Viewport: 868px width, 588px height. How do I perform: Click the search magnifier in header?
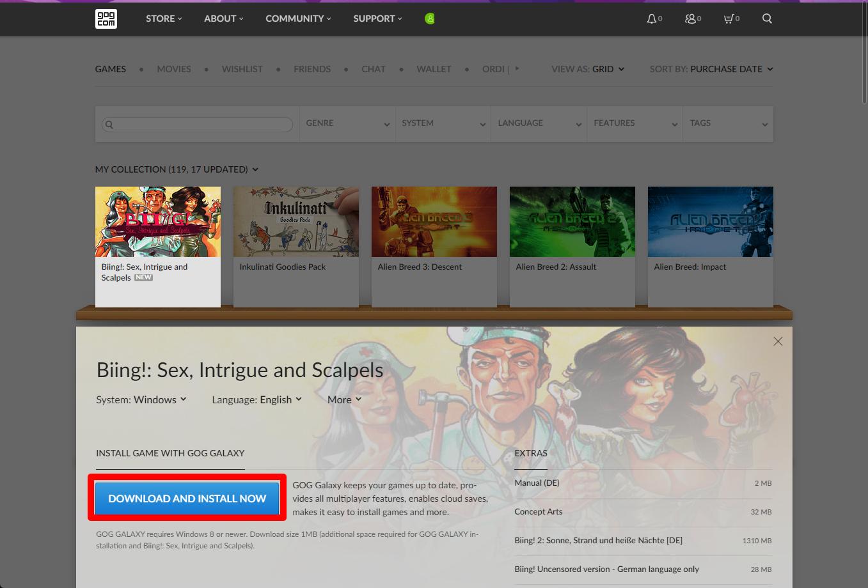[767, 19]
